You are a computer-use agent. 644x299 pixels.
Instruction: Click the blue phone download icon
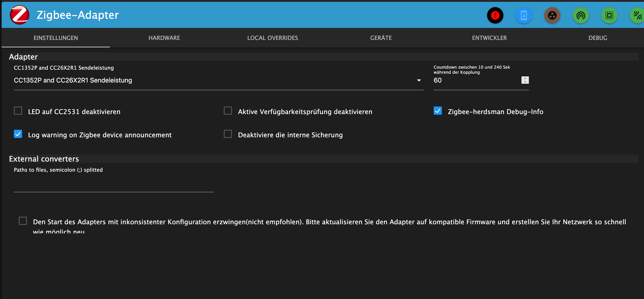point(524,15)
